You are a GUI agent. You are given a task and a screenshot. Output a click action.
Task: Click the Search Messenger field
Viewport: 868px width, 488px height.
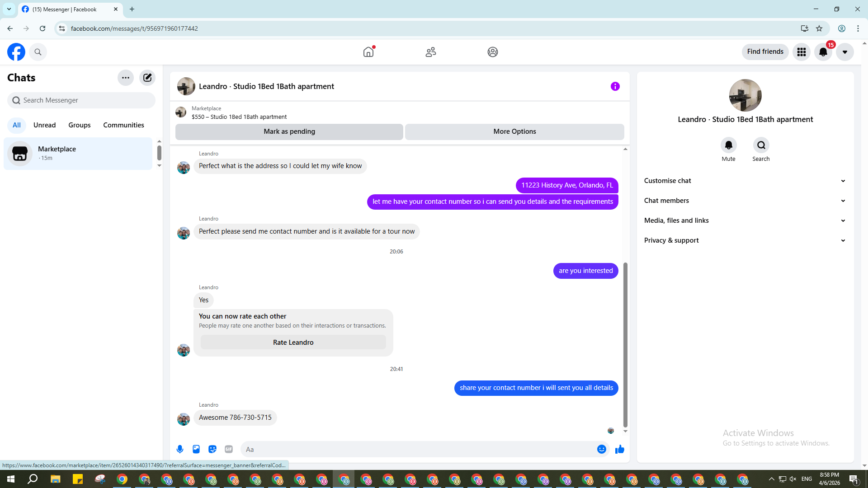coord(81,100)
